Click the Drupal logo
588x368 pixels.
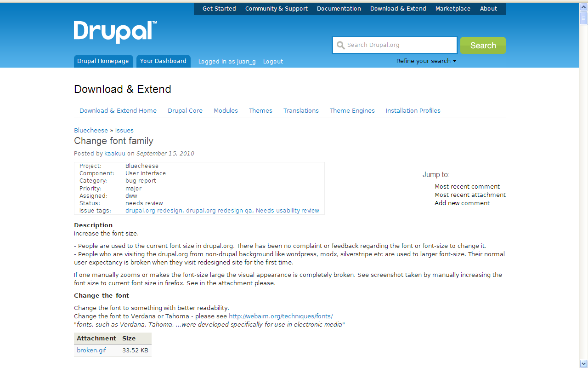click(x=115, y=32)
